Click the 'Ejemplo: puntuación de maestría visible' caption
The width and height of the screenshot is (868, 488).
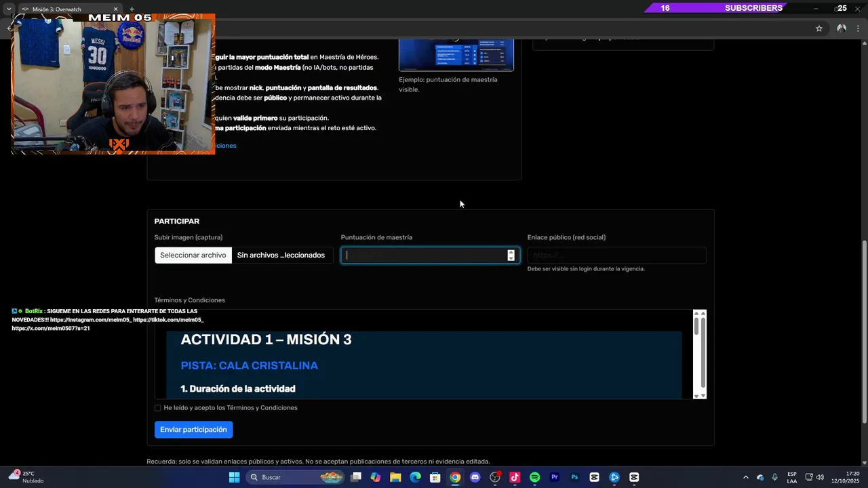tap(448, 84)
